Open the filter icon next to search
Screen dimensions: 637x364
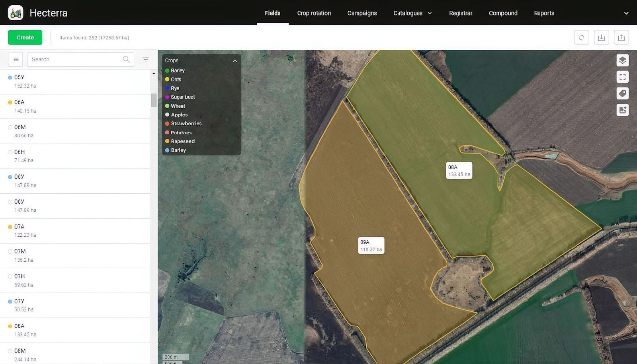146,59
